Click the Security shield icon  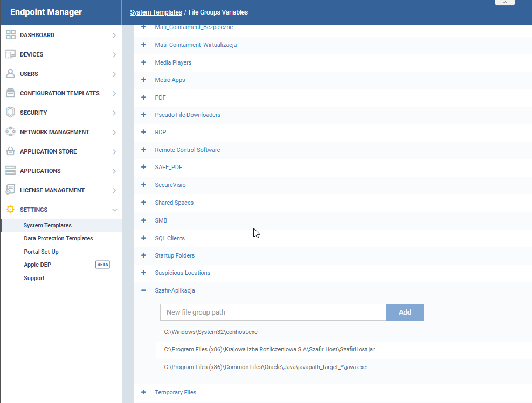click(x=10, y=113)
